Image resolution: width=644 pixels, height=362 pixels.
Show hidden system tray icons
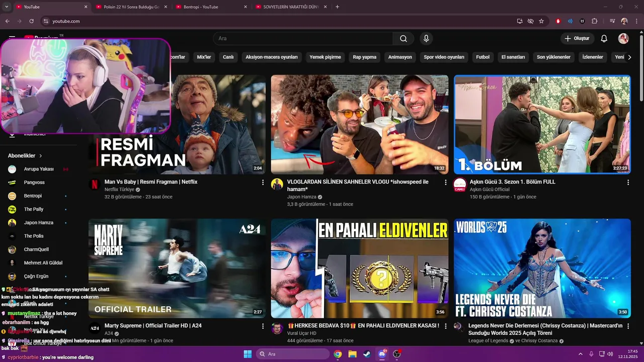(580, 354)
